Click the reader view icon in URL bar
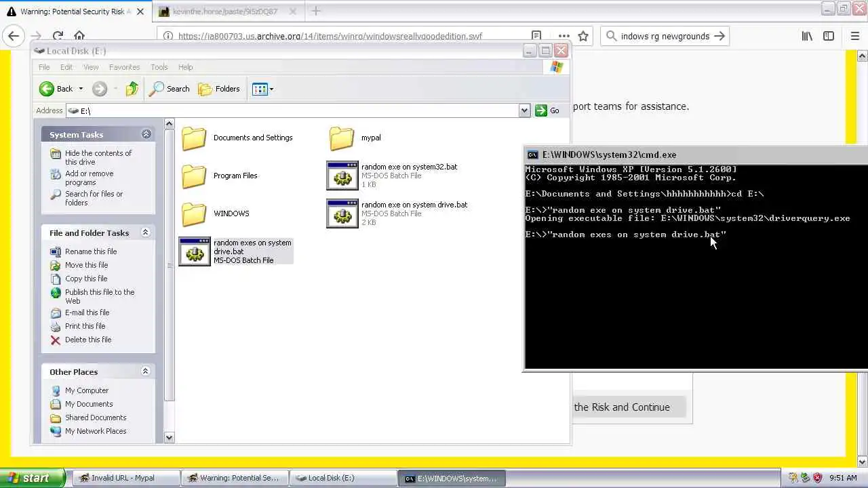 536,36
